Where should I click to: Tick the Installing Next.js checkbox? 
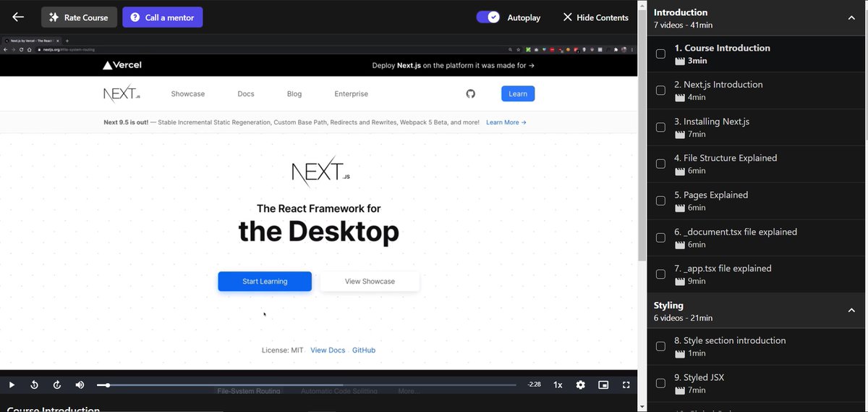pos(660,127)
